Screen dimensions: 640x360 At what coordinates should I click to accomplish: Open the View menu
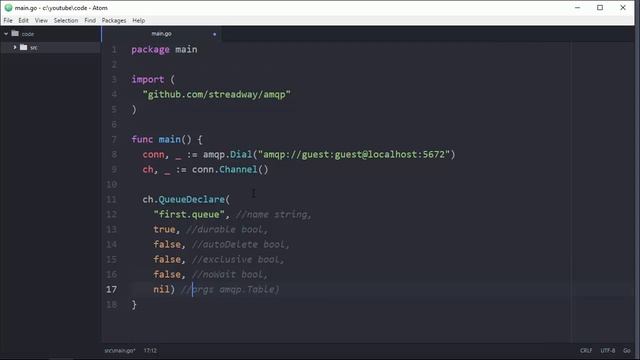coord(41,20)
